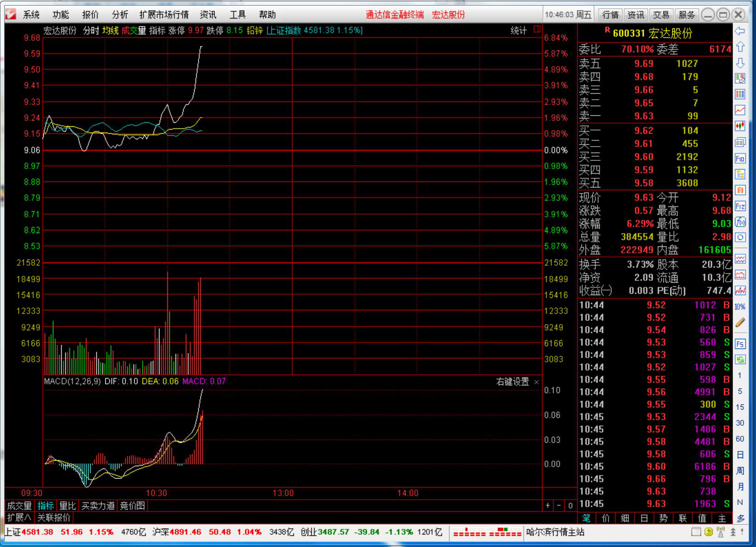Click the candlestick chart icon

tap(740, 126)
